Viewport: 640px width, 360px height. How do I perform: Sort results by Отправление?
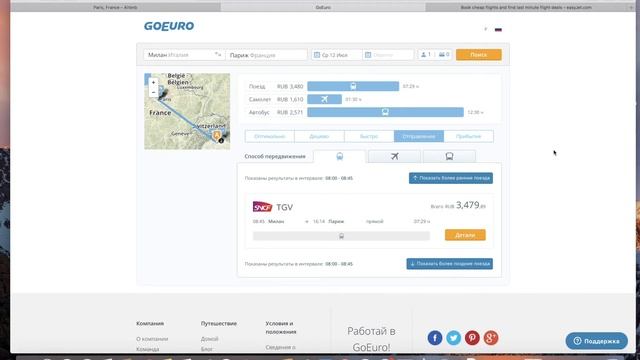419,136
